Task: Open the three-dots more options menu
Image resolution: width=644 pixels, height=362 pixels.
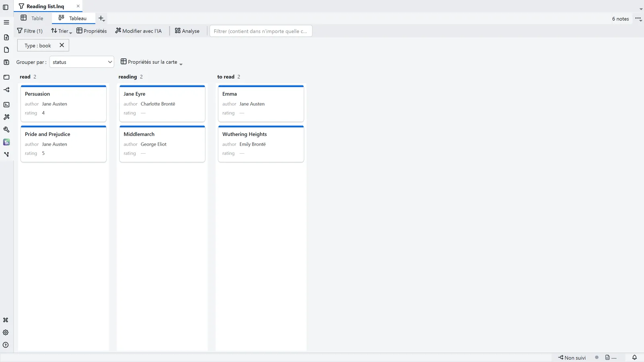Action: [x=638, y=19]
